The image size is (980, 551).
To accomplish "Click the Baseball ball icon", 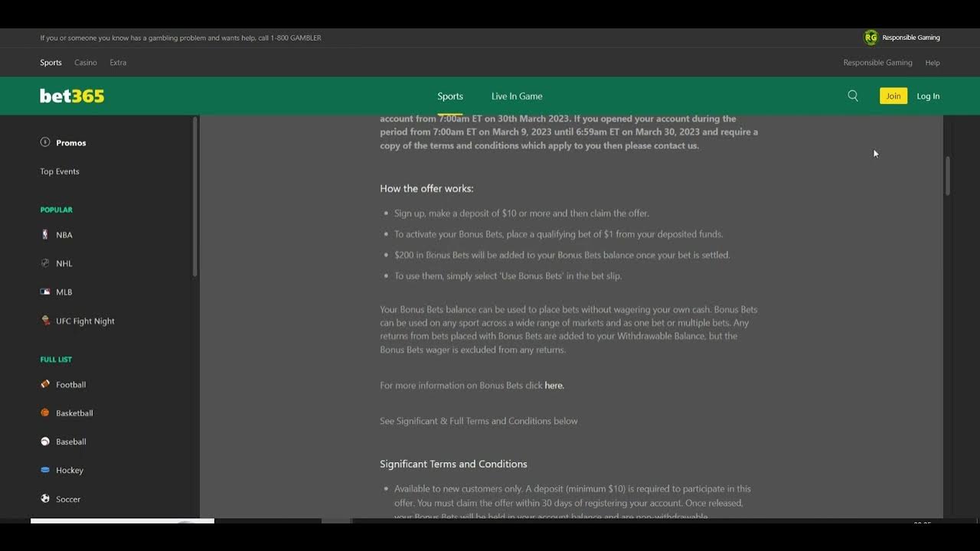I will pyautogui.click(x=45, y=442).
